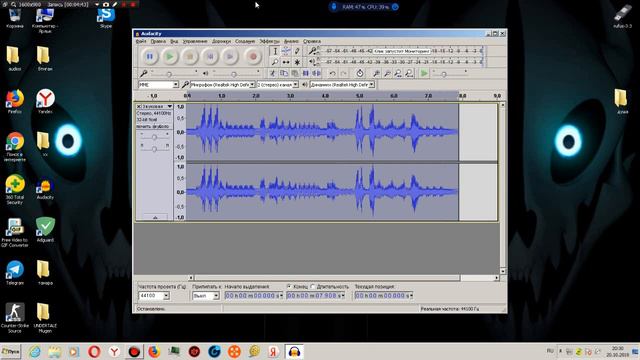Open selection end time format dropdown
640x360 pixels.
pyautogui.click(x=343, y=296)
